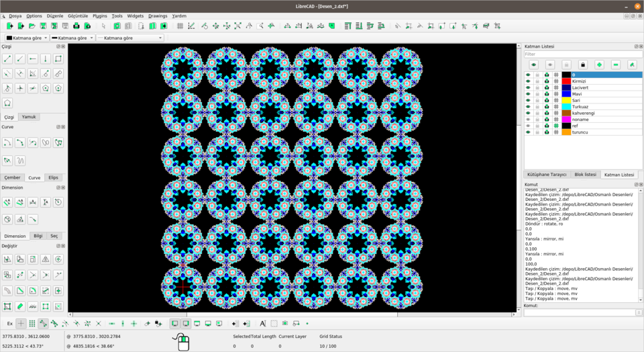Viewport: 644px width, 352px height.
Task: Click the black printer Print icon
Action: 76,26
